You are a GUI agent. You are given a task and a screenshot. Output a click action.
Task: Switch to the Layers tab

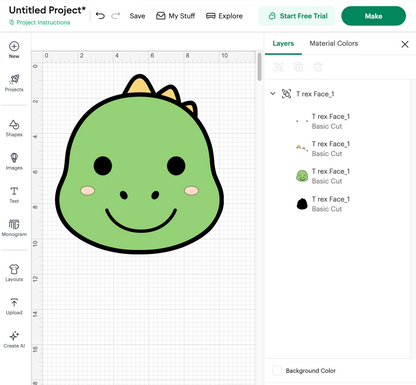click(x=283, y=43)
